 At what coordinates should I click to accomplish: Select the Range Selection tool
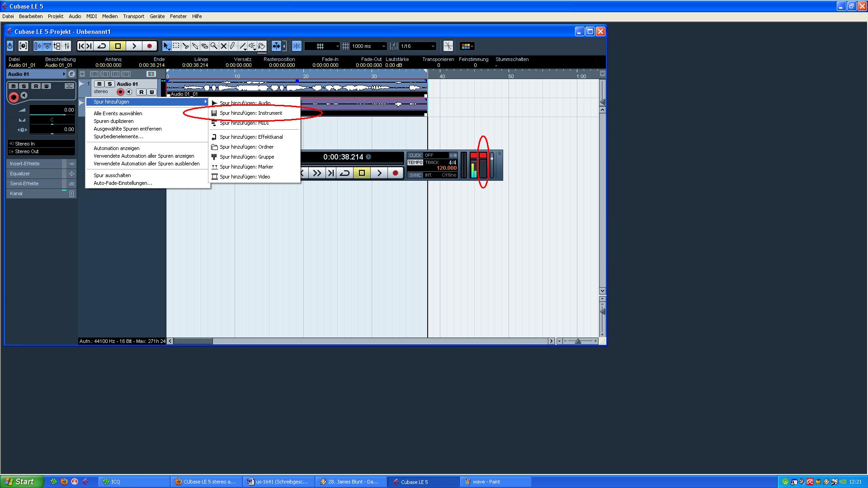point(176,46)
